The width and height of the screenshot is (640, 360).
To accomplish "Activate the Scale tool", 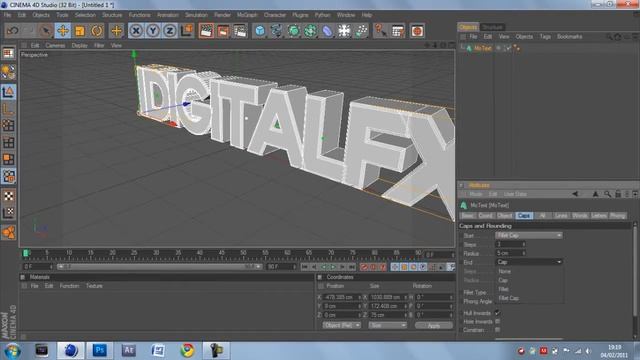I will coord(80,31).
